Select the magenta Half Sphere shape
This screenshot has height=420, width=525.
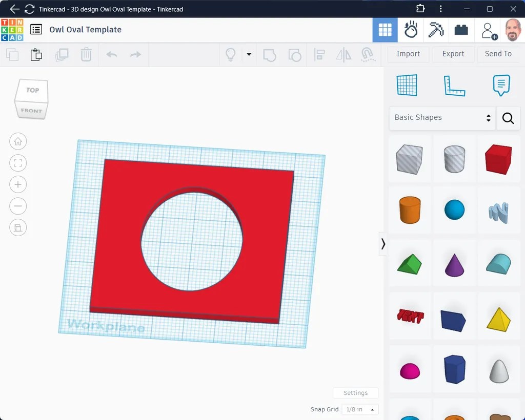click(410, 371)
